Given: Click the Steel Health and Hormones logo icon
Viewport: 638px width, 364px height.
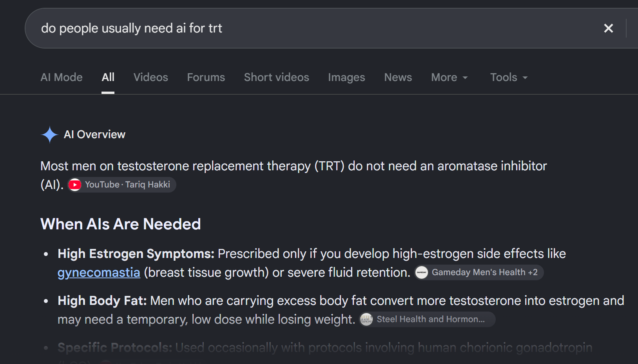Looking at the screenshot, I should tap(366, 319).
